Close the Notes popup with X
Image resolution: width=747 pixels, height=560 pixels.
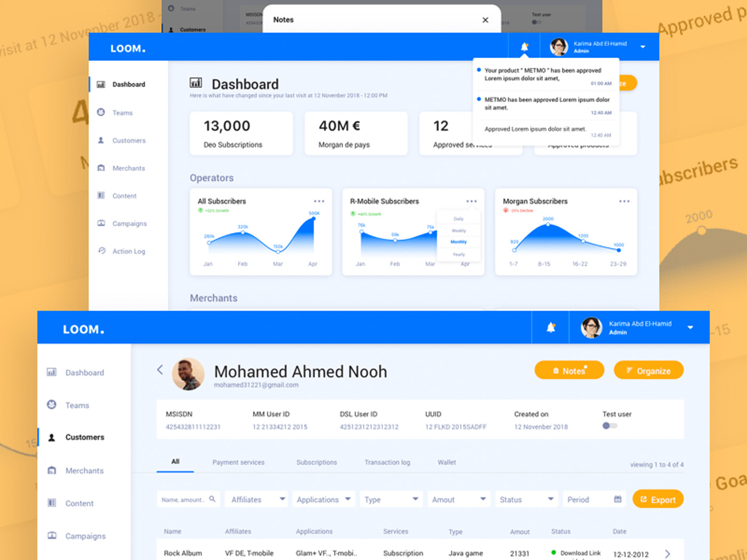[485, 20]
